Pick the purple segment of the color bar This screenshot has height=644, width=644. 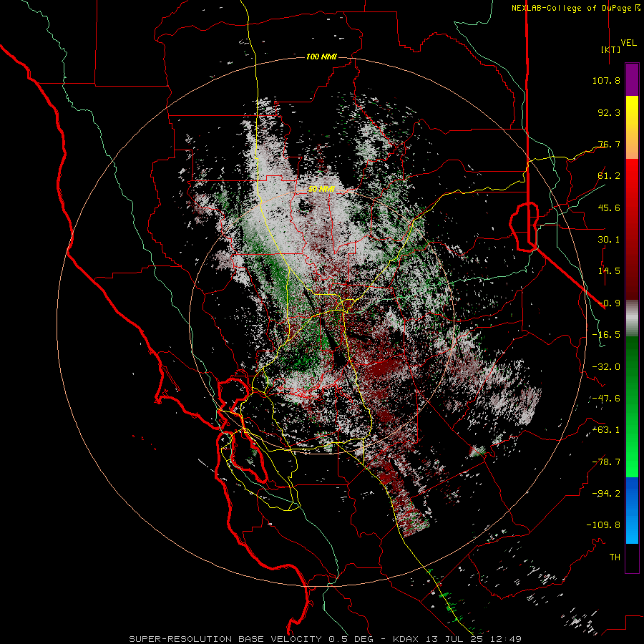point(632,79)
